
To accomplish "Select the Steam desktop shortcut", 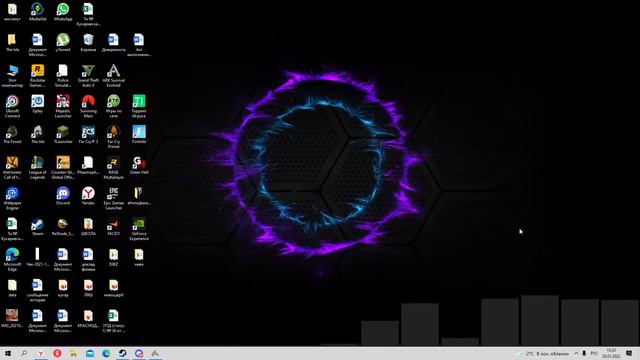I will (x=38, y=227).
